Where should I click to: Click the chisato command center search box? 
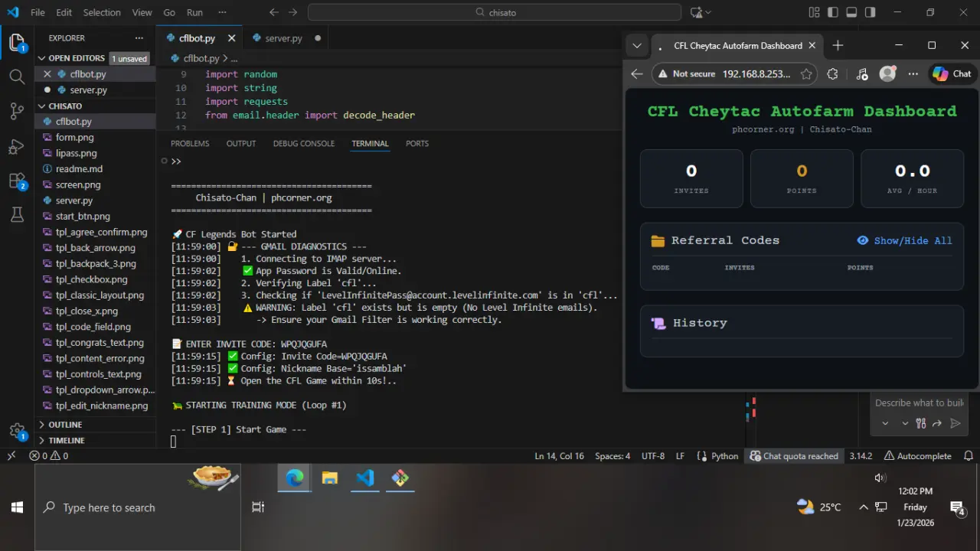(495, 12)
